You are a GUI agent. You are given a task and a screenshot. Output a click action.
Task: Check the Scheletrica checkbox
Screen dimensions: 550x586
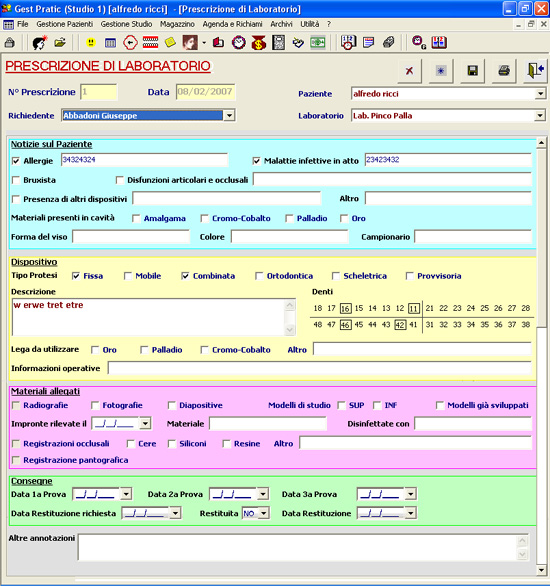336,276
